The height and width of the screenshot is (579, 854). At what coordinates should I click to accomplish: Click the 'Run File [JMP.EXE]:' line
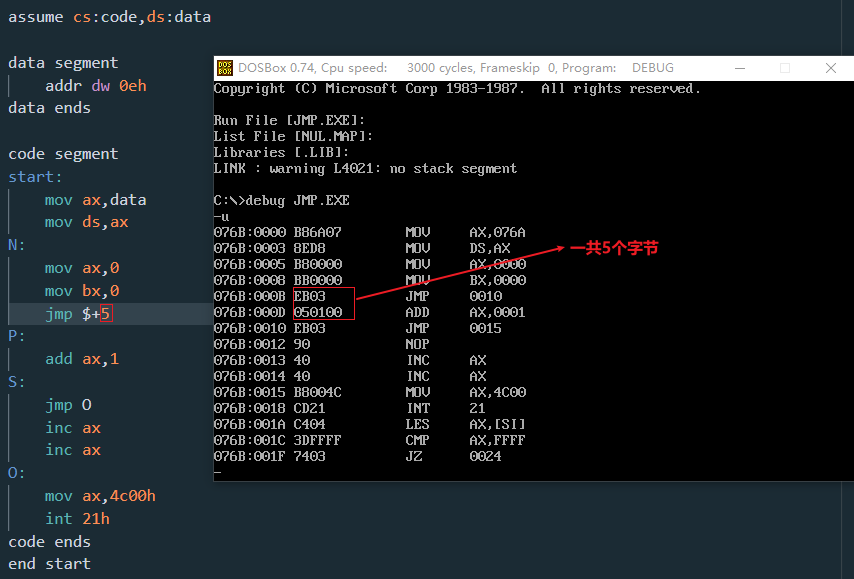289,120
